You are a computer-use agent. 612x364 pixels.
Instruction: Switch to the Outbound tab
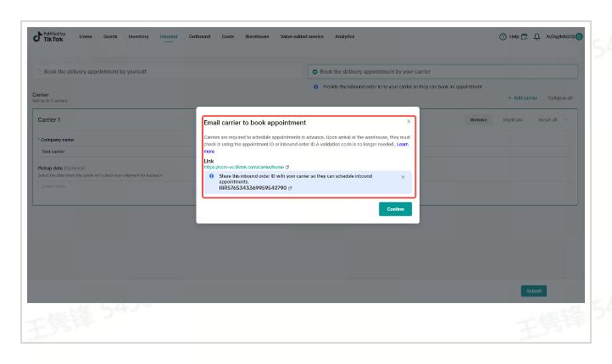point(199,36)
